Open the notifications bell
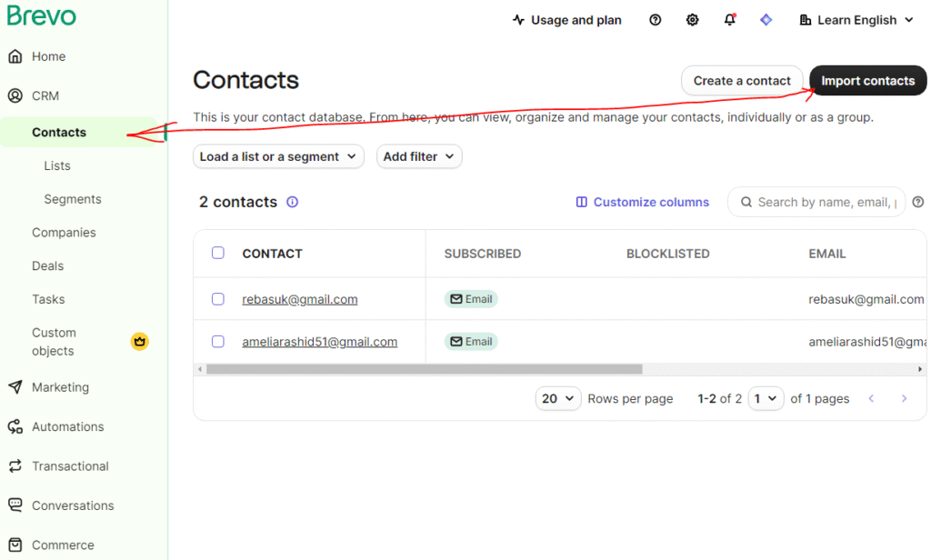The width and height of the screenshot is (931, 560). coord(729,20)
